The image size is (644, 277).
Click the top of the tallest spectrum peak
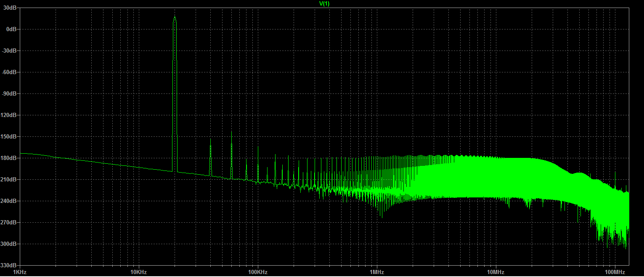pos(175,17)
